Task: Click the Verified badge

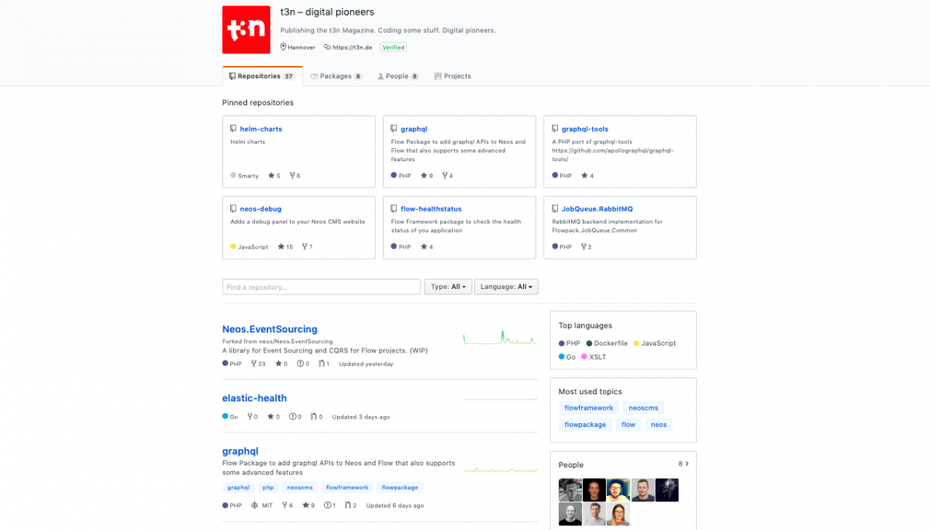Action: (393, 47)
